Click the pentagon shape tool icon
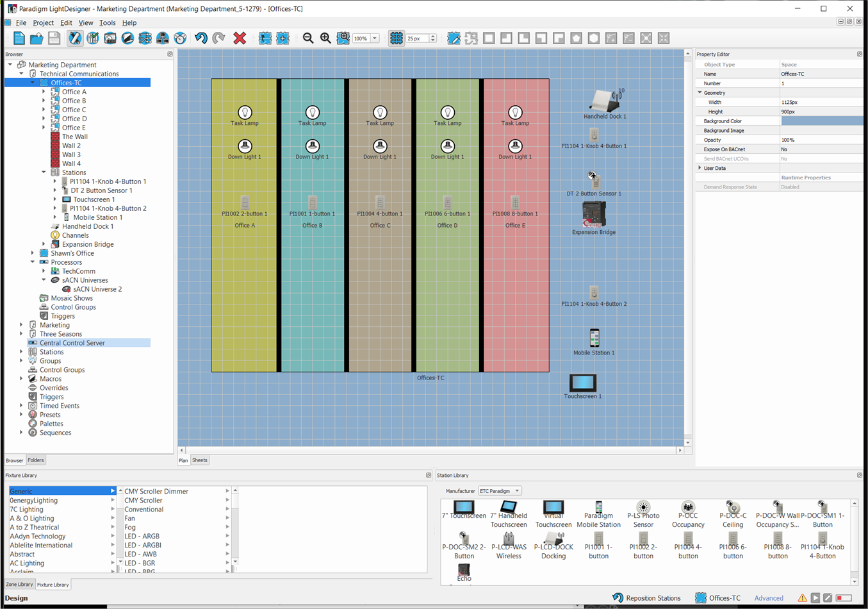The height and width of the screenshot is (609, 868). click(577, 38)
